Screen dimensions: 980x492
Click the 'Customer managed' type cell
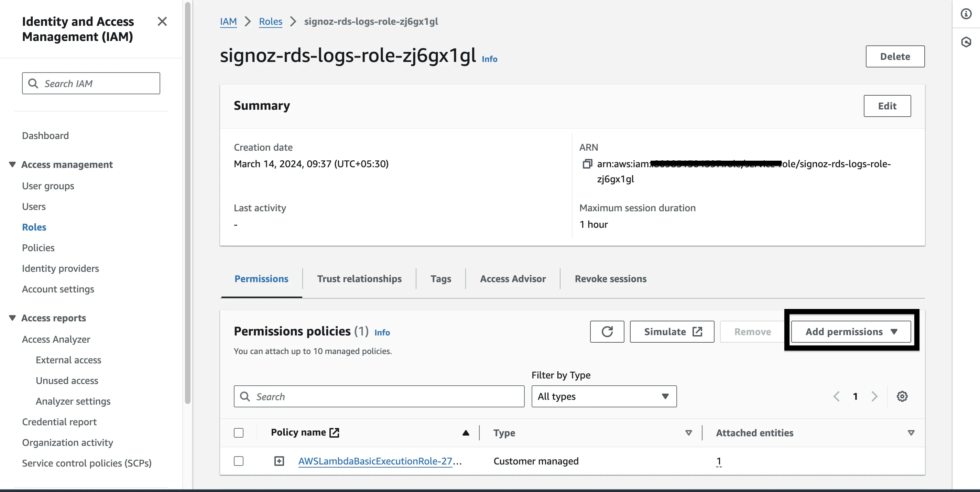pyautogui.click(x=536, y=461)
